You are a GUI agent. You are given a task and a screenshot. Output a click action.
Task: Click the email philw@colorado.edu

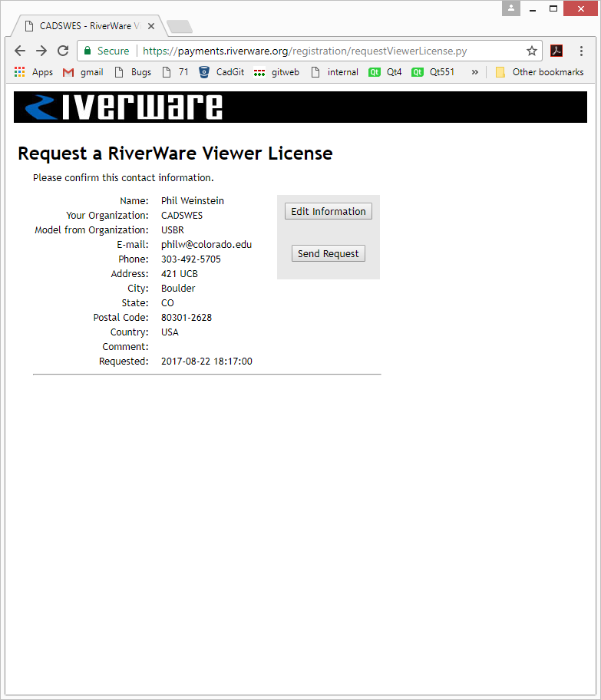click(206, 245)
